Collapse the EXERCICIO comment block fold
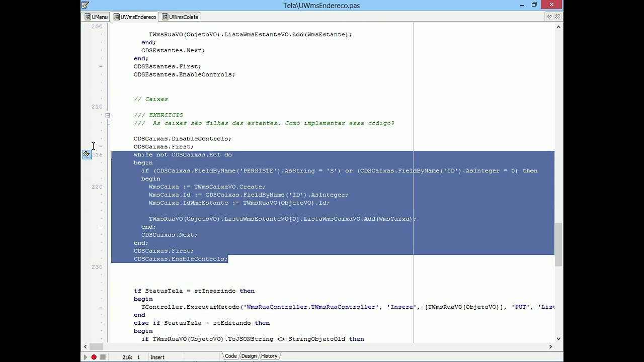 [107, 115]
